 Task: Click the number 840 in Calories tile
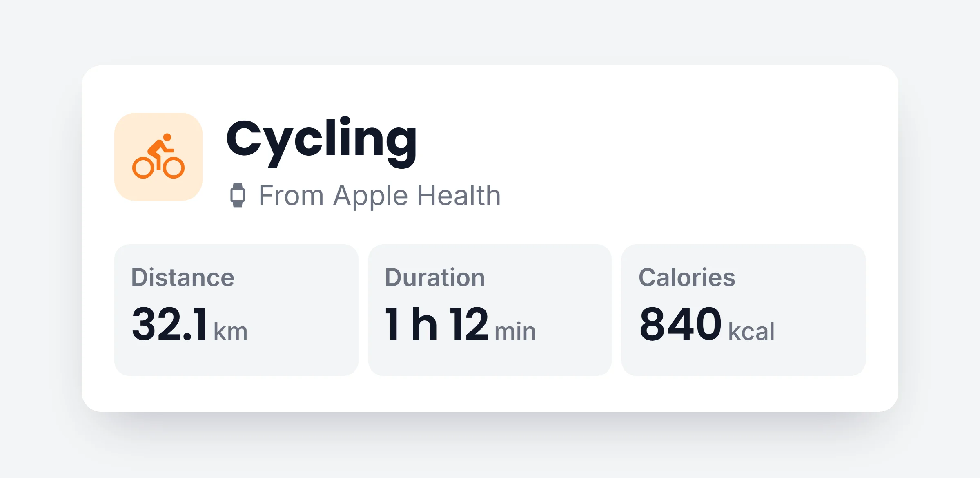click(681, 324)
